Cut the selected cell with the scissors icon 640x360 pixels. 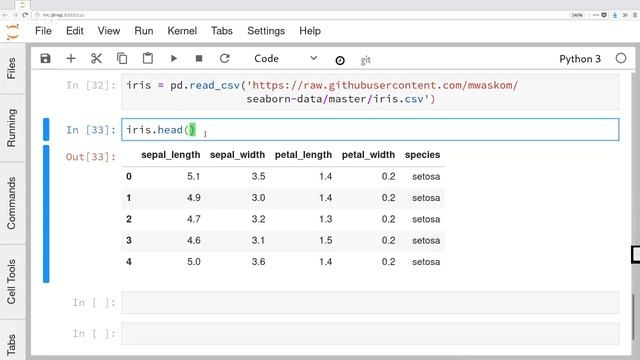(96, 58)
